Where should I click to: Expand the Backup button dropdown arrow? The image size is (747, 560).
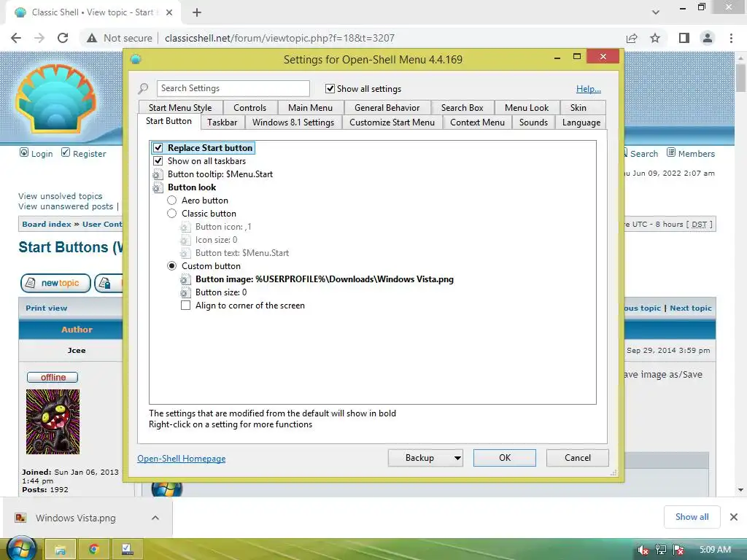tap(457, 458)
